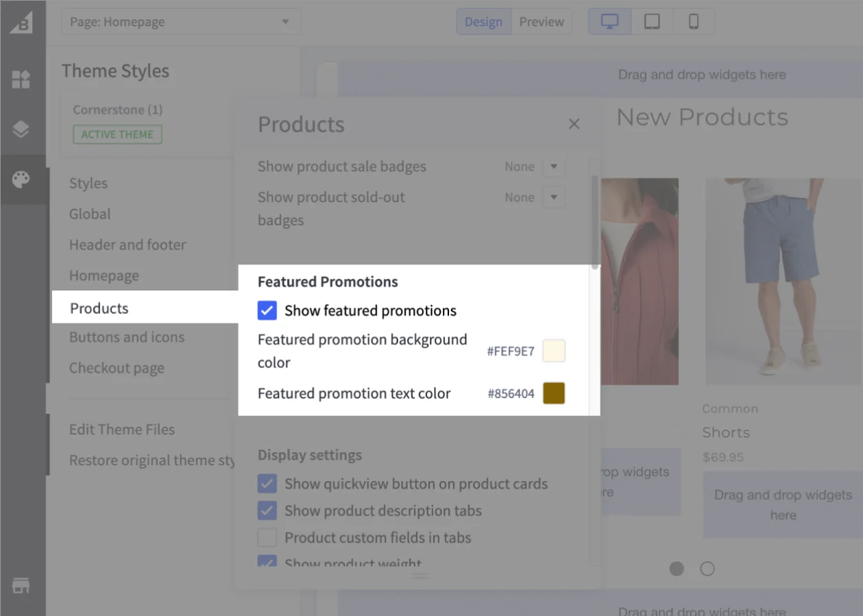The image size is (863, 616).
Task: Click Cornerstone (1) theme name
Action: (118, 110)
